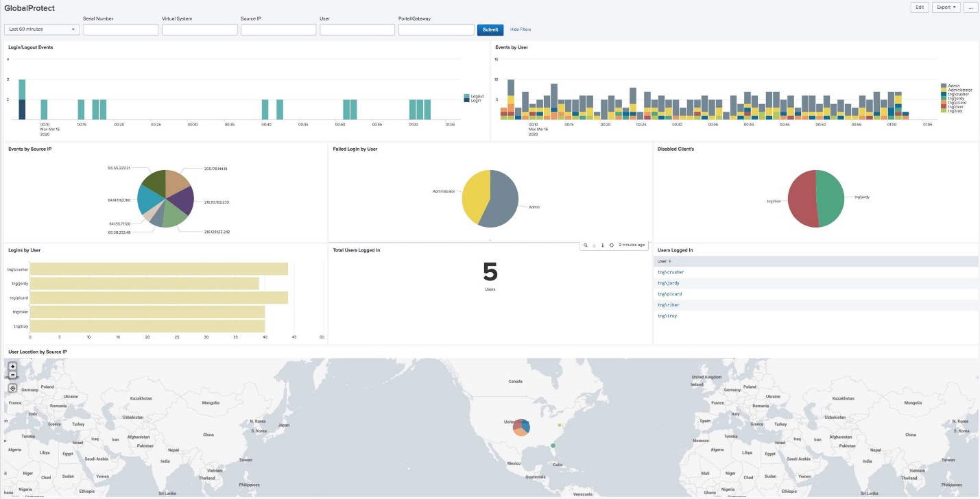This screenshot has height=499, width=980.
Task: Click the Edit dashboard button
Action: 920,8
